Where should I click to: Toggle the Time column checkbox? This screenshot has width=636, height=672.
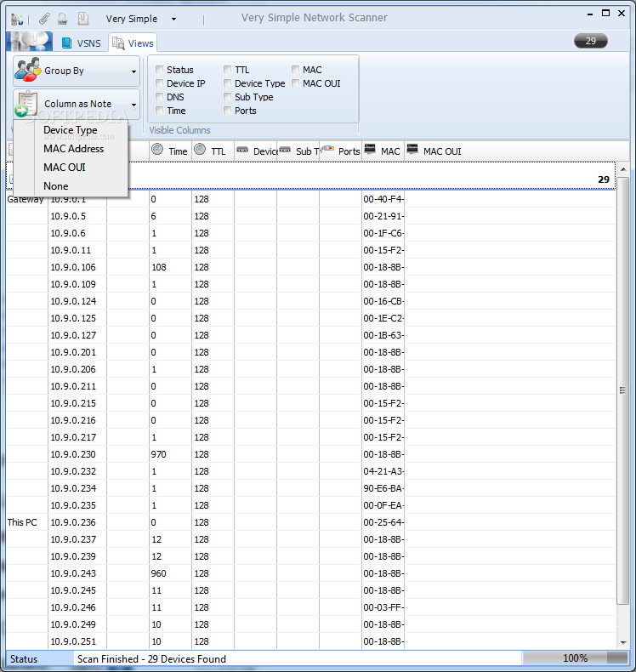(x=159, y=110)
